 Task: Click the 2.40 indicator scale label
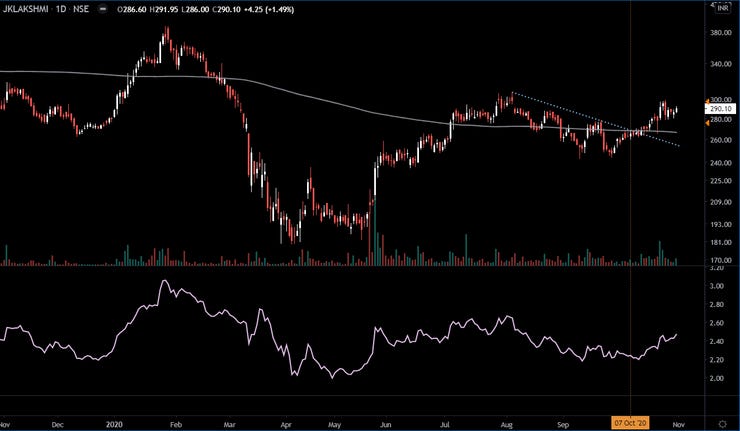[718, 341]
